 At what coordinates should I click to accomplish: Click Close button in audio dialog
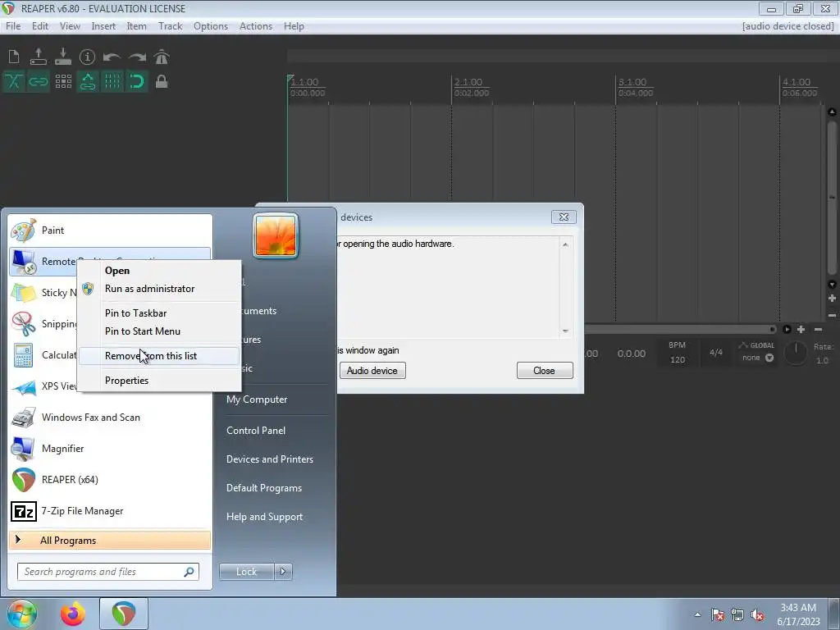pyautogui.click(x=545, y=371)
